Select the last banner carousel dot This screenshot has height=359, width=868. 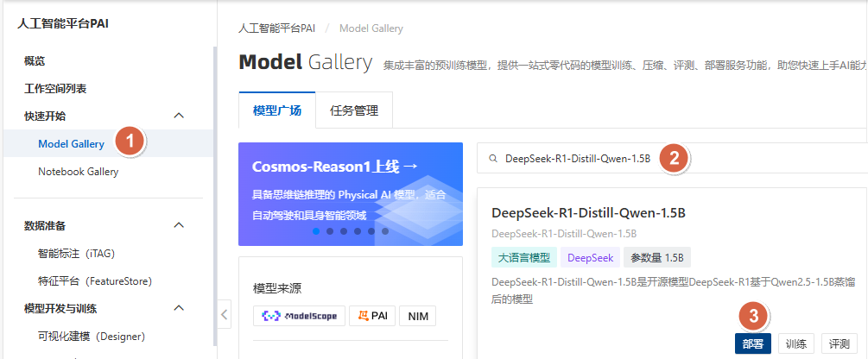pyautogui.click(x=385, y=231)
